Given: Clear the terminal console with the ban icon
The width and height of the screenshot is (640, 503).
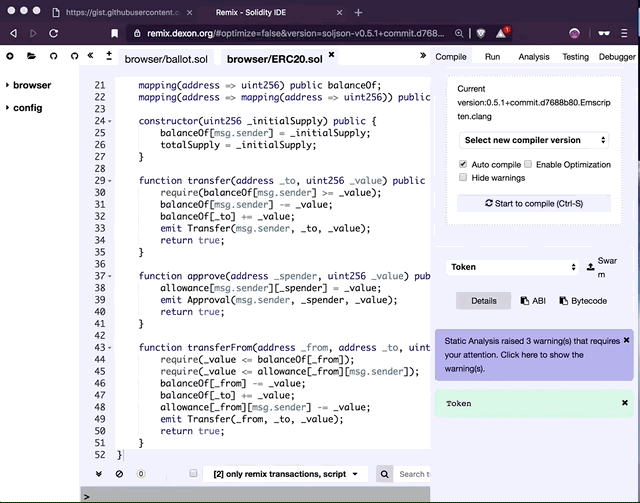Looking at the screenshot, I should 119,474.
